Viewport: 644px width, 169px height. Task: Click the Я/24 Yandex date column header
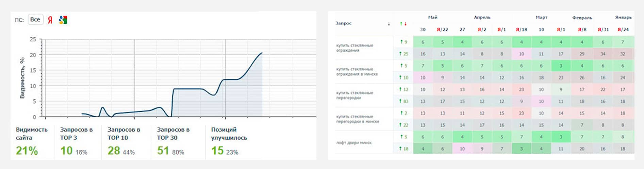point(623,30)
